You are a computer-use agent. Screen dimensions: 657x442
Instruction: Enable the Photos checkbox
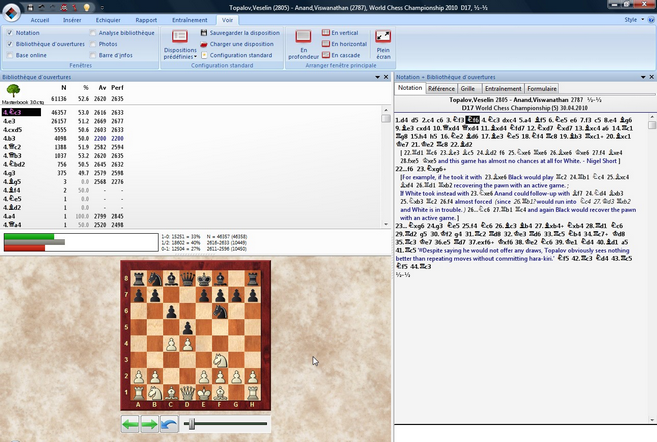coord(93,44)
